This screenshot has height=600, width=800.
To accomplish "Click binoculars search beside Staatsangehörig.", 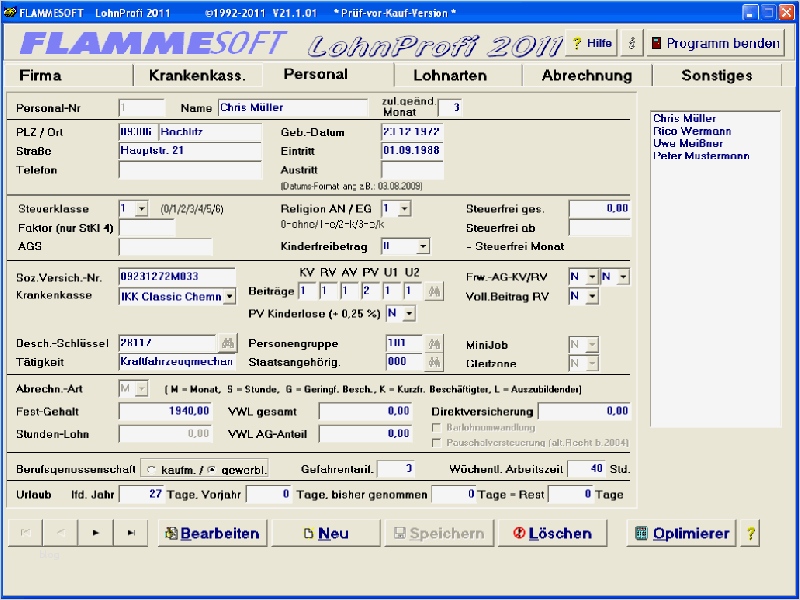I will 434,362.
